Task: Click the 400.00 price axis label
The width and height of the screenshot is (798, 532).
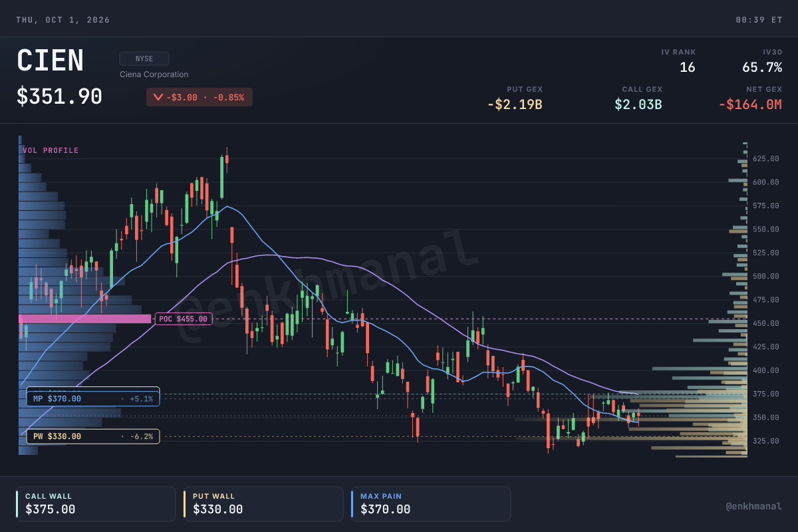Action: tap(765, 370)
